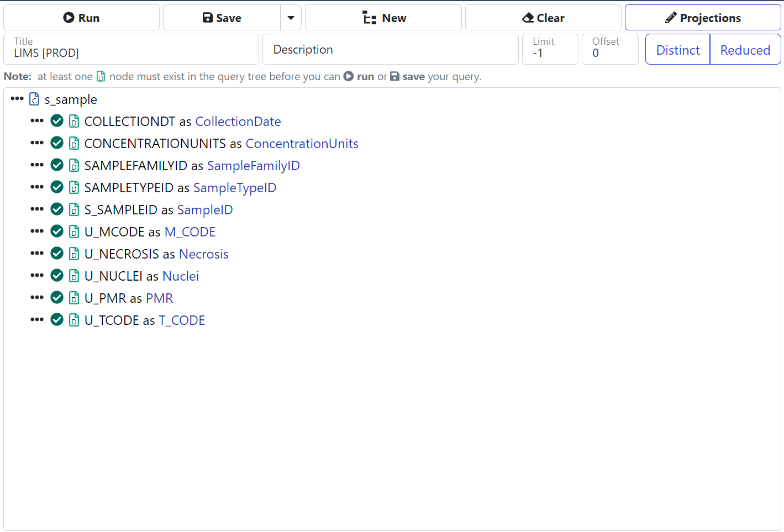Image resolution: width=784 pixels, height=532 pixels.
Task: Click the document icon next to U_MCODE
Action: click(74, 232)
